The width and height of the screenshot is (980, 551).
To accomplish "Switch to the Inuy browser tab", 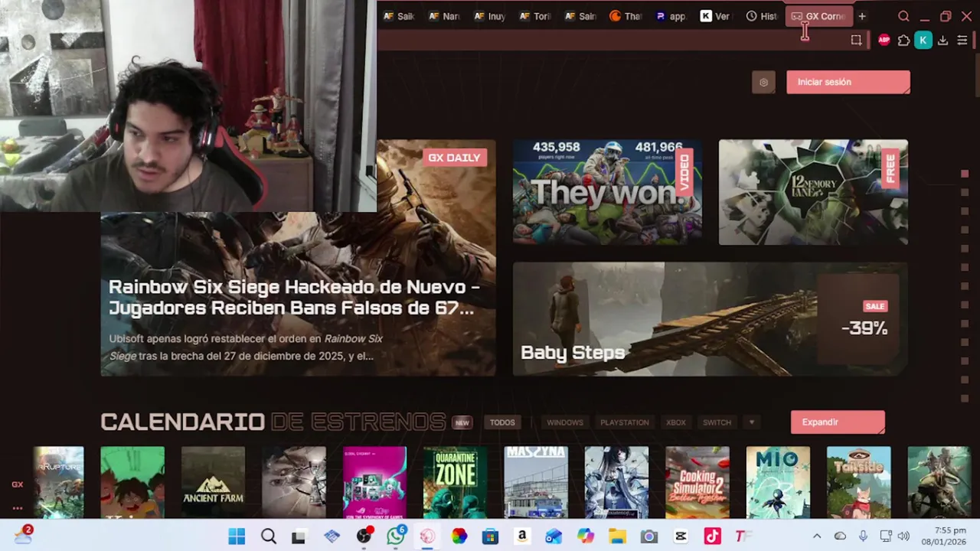I will [490, 16].
